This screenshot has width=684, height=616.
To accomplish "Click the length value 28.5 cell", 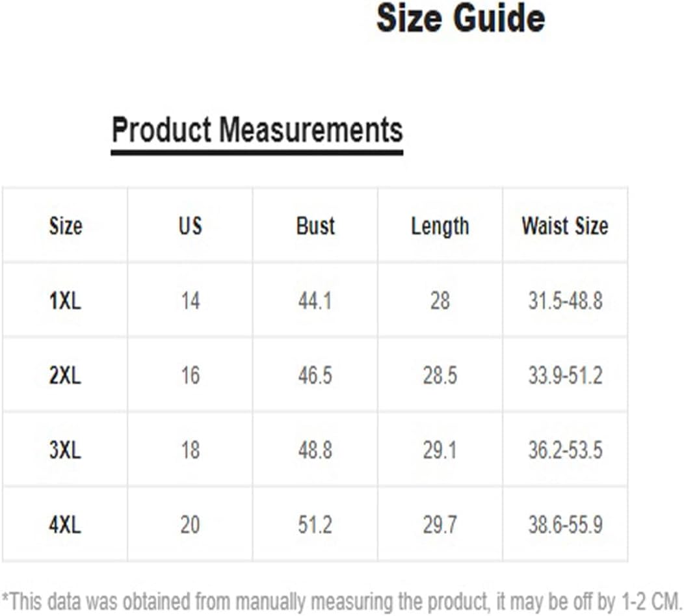I will pyautogui.click(x=440, y=375).
